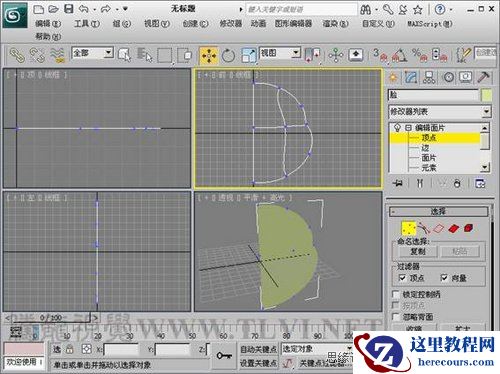The width and height of the screenshot is (500, 374).
Task: Toggle the Selection Lock padlock
Action: [69, 349]
